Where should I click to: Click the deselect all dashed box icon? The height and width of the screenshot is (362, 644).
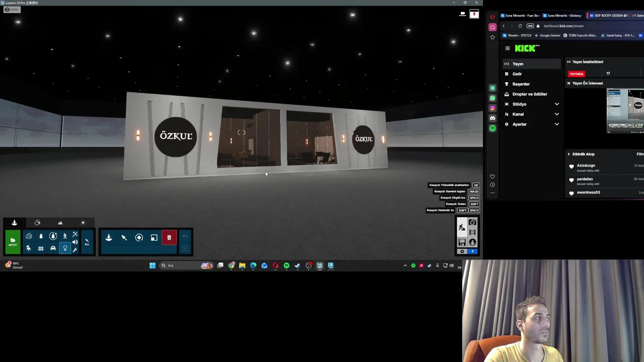click(x=185, y=248)
